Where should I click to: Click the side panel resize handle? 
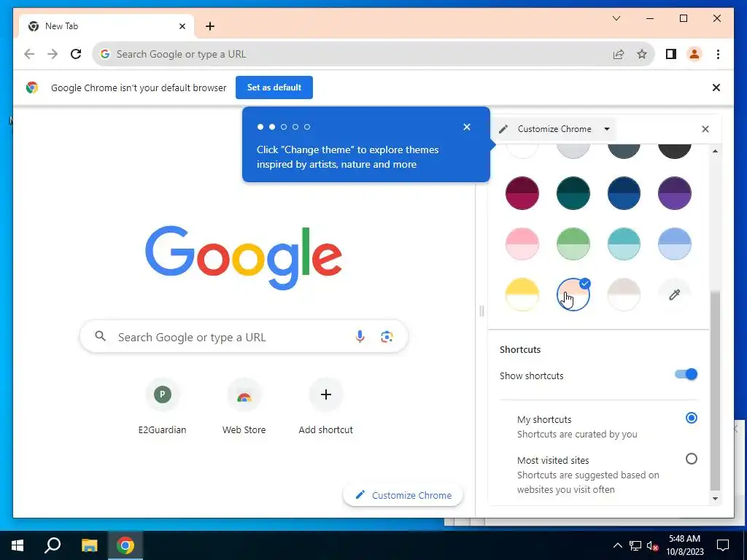click(481, 311)
